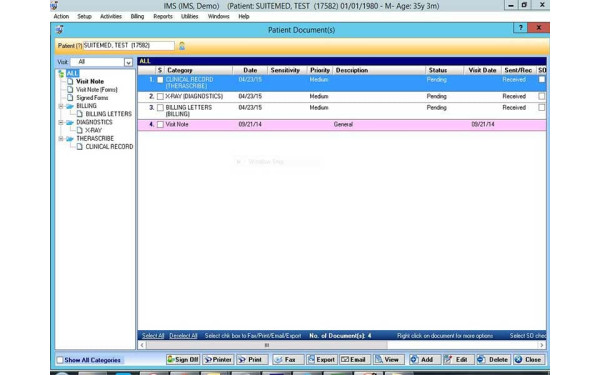Select X-RAY document node in tree
600x375 pixels.
[x=93, y=130]
